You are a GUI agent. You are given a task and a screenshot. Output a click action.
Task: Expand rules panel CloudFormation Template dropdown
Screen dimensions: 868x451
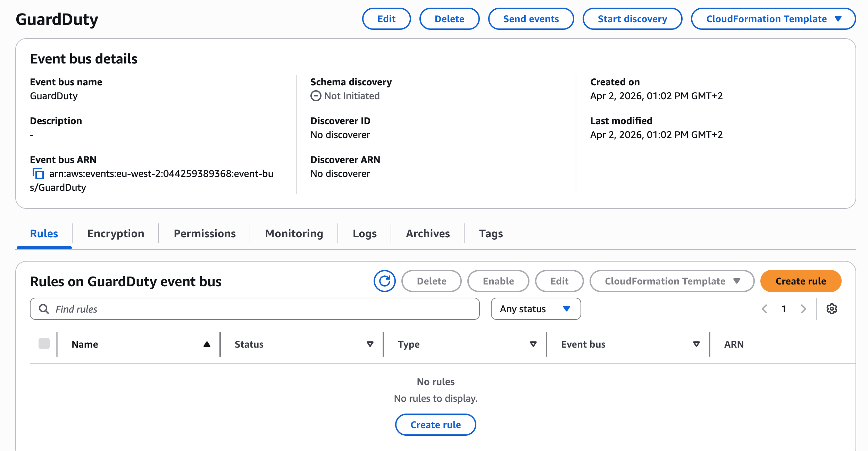(x=672, y=281)
